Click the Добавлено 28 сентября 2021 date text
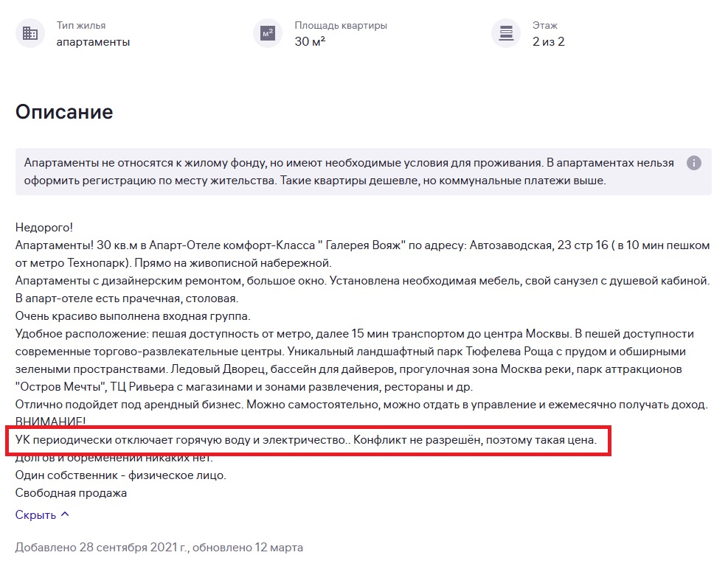 [x=159, y=547]
